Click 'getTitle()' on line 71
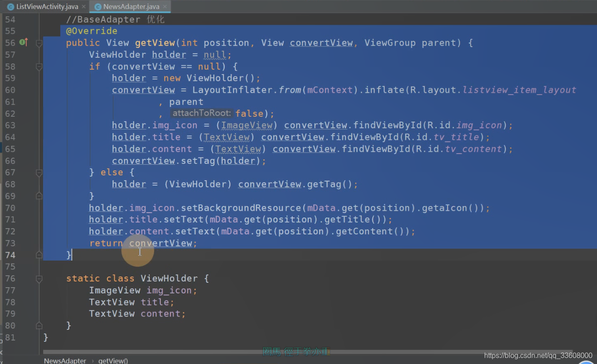597x364 pixels. [353, 219]
